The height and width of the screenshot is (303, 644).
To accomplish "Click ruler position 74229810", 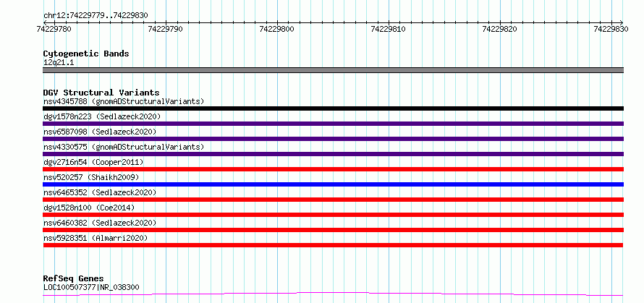I will [388, 29].
